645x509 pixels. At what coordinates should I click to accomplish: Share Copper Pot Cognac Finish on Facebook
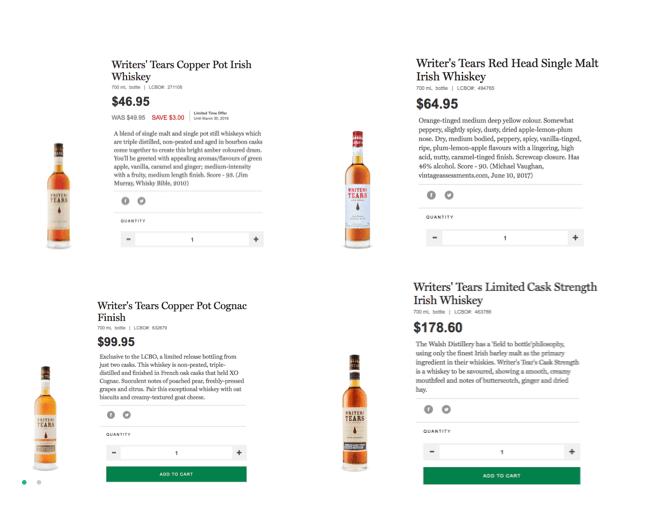[111, 415]
